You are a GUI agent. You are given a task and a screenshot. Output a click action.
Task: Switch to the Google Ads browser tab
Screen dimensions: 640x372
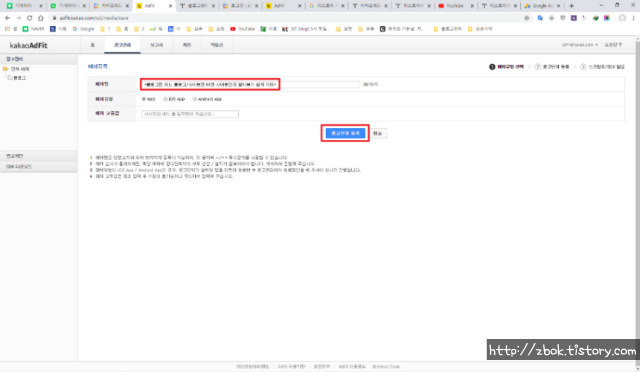pyautogui.click(x=542, y=6)
